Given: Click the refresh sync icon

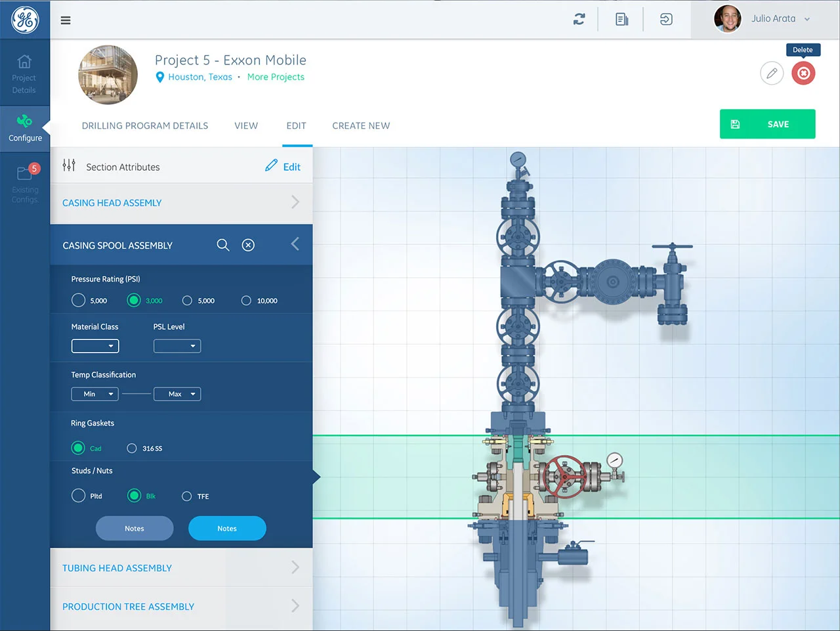Looking at the screenshot, I should coord(579,20).
